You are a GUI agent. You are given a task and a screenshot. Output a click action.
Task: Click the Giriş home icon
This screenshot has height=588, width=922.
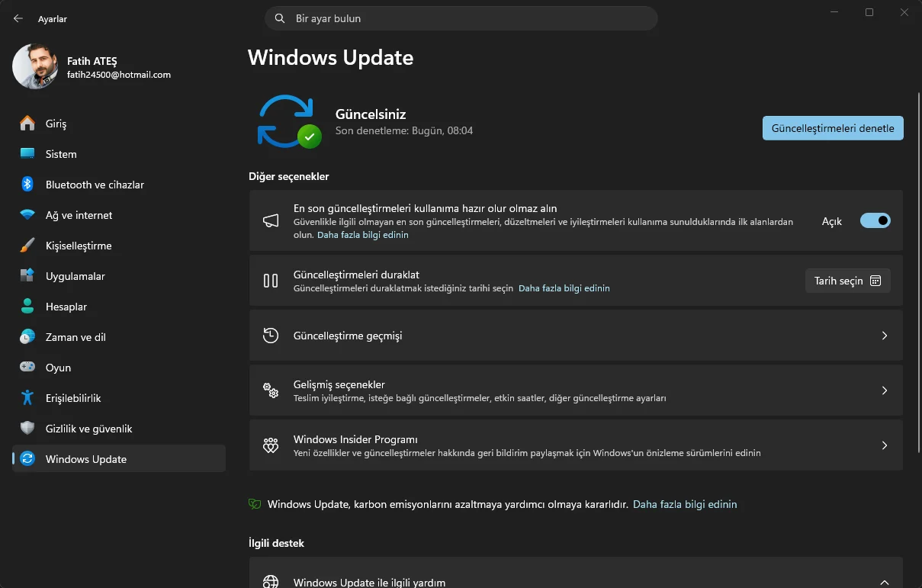pyautogui.click(x=27, y=124)
